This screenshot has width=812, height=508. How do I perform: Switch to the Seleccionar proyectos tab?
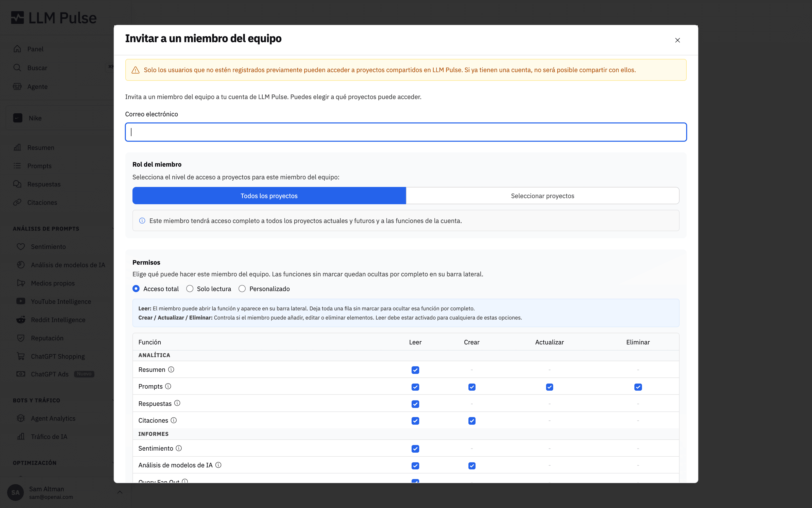543,196
